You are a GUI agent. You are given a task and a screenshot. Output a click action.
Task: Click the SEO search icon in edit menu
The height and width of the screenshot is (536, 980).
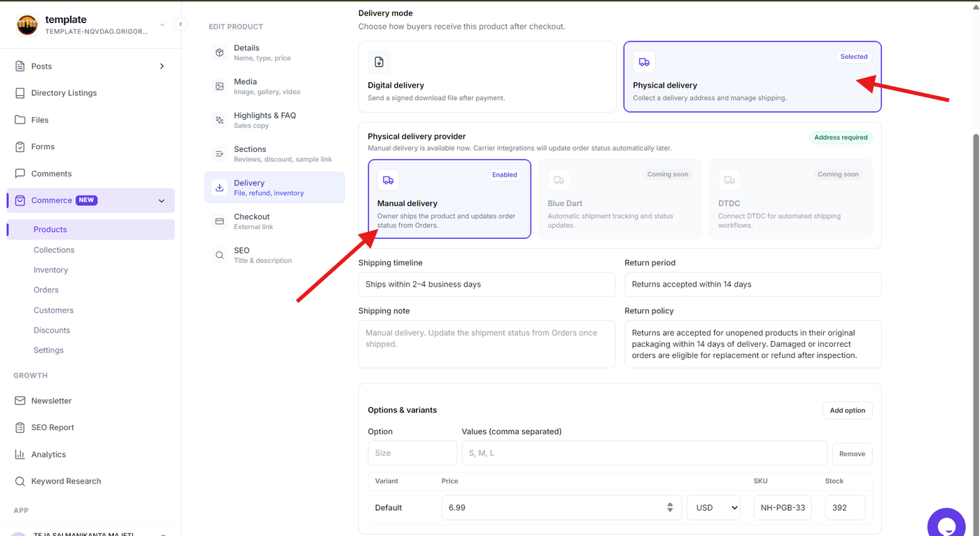click(x=220, y=255)
